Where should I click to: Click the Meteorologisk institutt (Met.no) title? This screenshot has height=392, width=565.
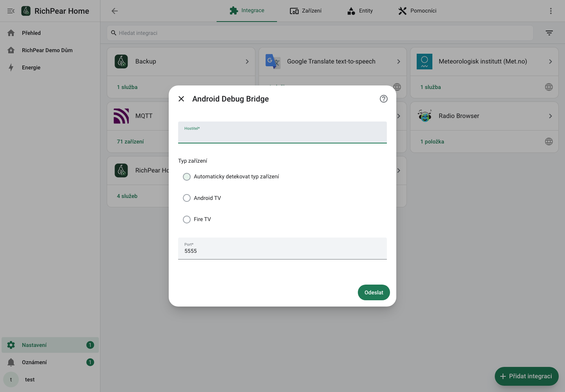coord(483,62)
